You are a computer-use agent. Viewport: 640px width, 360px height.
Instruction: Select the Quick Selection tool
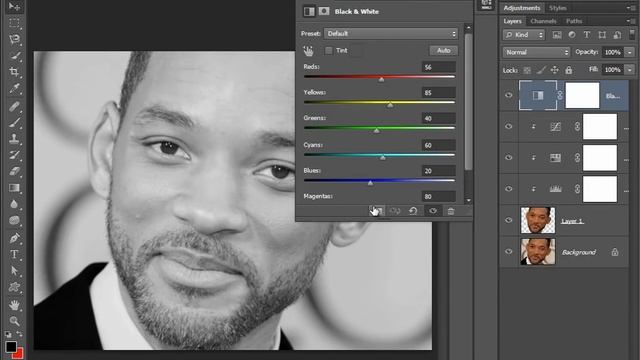coord(14,56)
